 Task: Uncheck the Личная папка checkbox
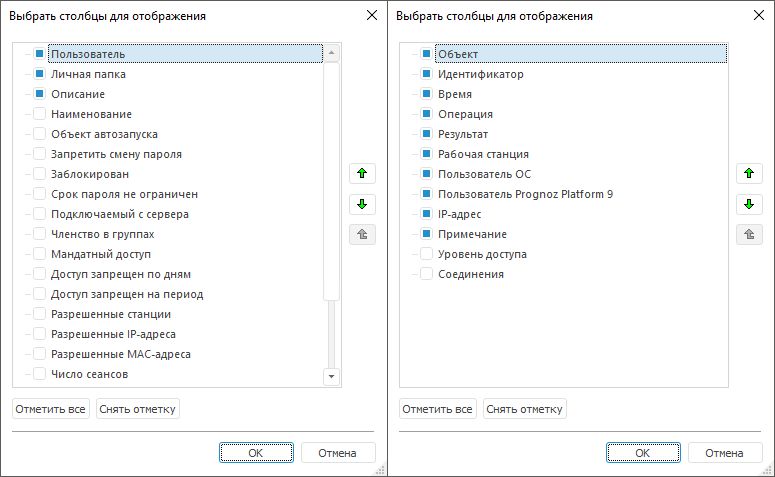click(x=40, y=74)
